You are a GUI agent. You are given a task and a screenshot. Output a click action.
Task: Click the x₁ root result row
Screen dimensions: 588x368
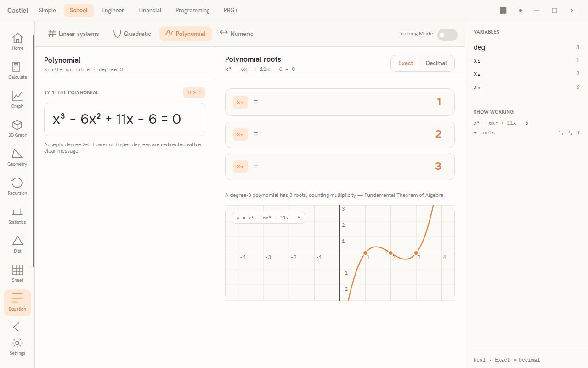tap(340, 102)
